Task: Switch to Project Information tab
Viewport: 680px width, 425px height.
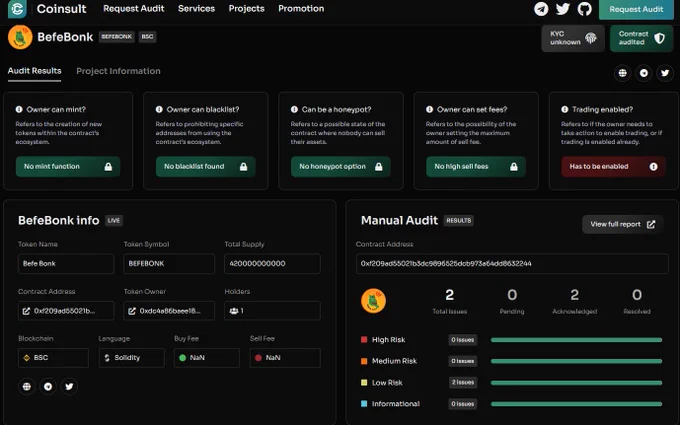Action: coord(118,71)
